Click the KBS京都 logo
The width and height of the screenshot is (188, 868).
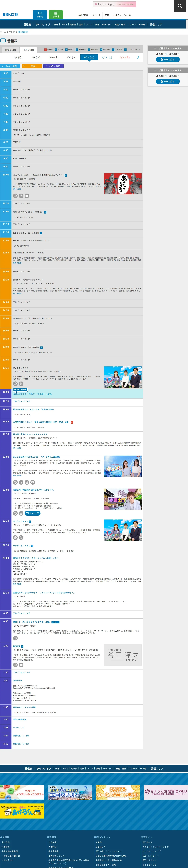click(x=10, y=15)
